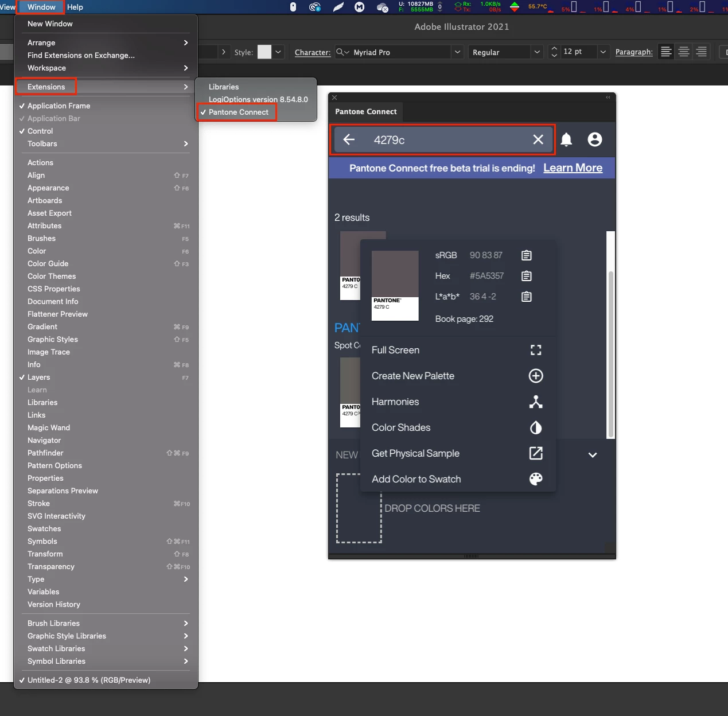This screenshot has height=716, width=728.
Task: Open the Regular font style dropdown
Action: [536, 52]
